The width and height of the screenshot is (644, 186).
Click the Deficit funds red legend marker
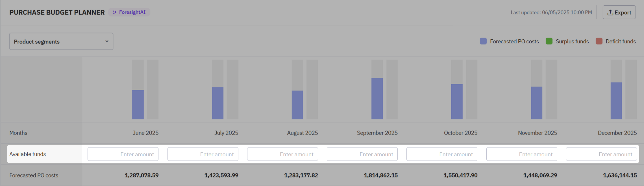[x=599, y=41]
